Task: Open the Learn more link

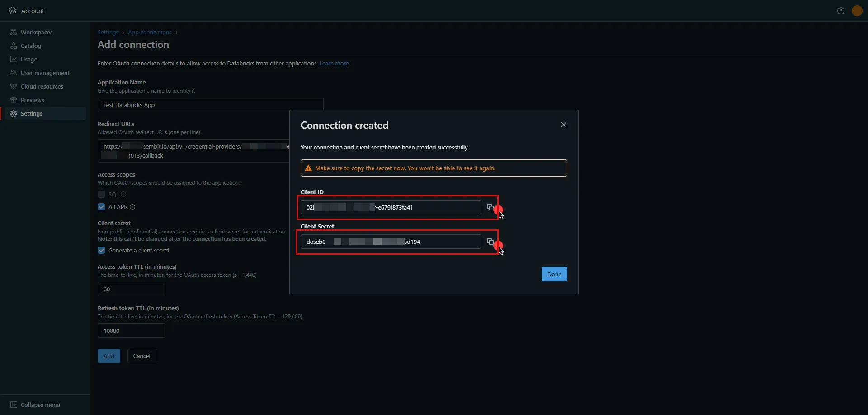Action: (x=334, y=63)
